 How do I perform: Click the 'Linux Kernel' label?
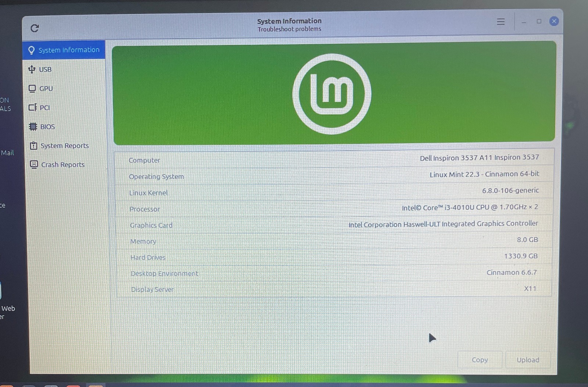pyautogui.click(x=148, y=193)
